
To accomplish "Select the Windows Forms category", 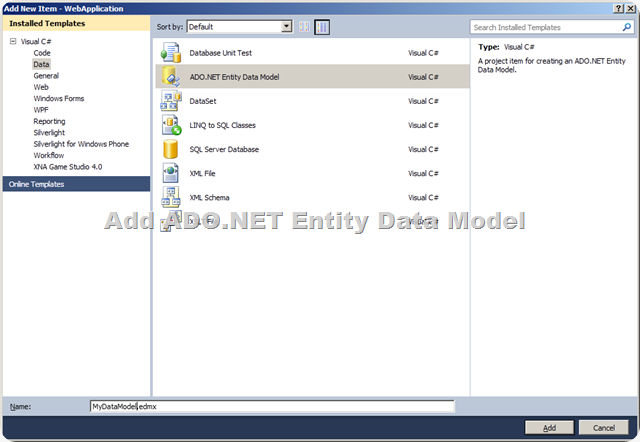I will click(x=59, y=98).
